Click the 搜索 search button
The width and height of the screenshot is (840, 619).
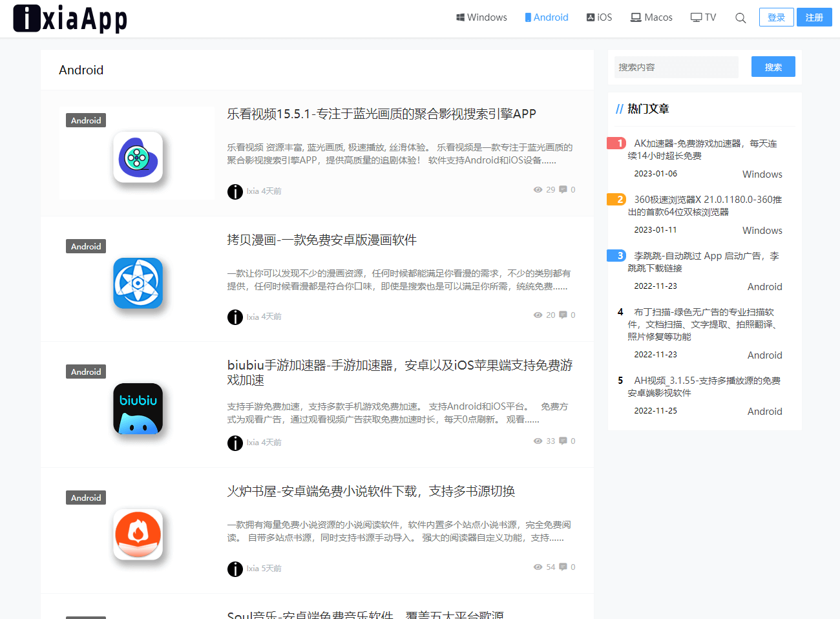tap(773, 67)
